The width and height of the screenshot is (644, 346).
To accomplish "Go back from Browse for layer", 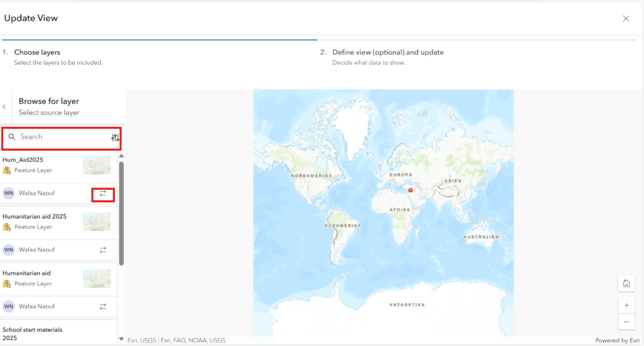I will tap(4, 106).
